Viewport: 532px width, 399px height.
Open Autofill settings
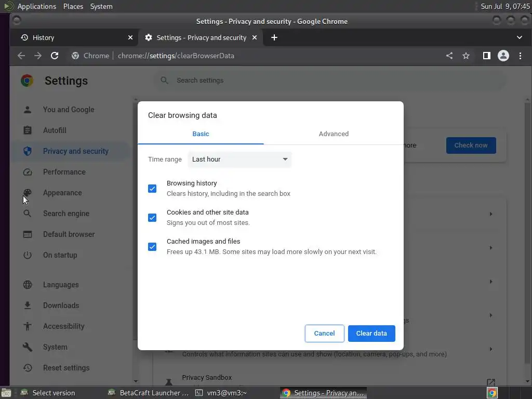click(55, 130)
